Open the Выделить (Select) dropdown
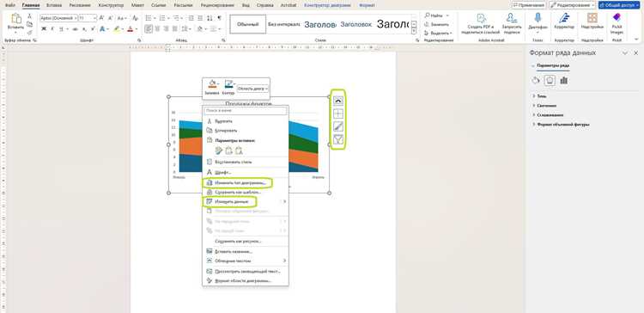Image resolution: width=644 pixels, height=313 pixels. point(438,33)
